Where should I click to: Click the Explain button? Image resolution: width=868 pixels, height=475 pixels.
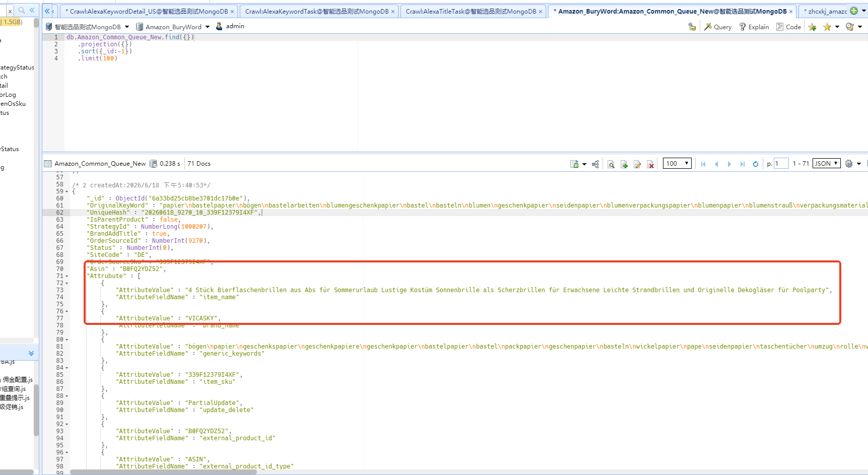754,27
